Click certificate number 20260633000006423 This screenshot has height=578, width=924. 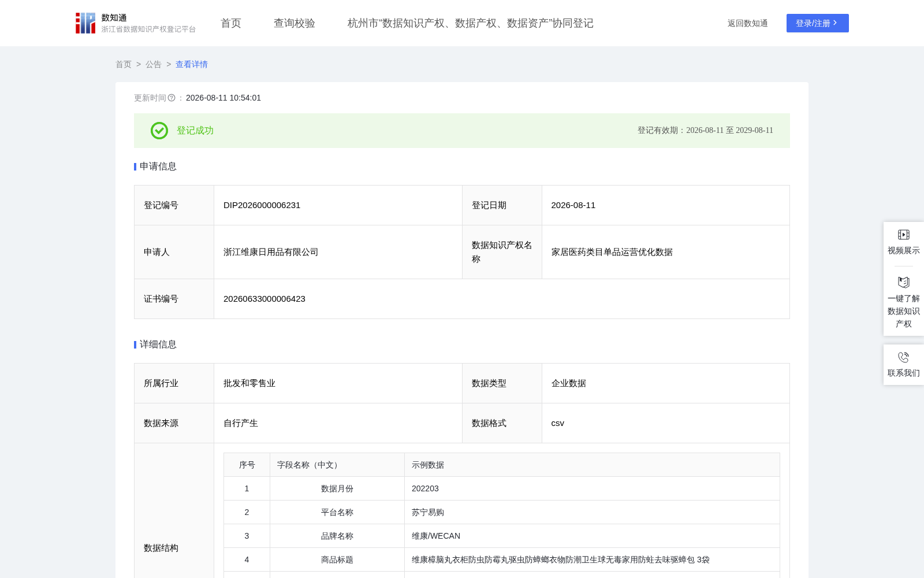click(x=264, y=299)
